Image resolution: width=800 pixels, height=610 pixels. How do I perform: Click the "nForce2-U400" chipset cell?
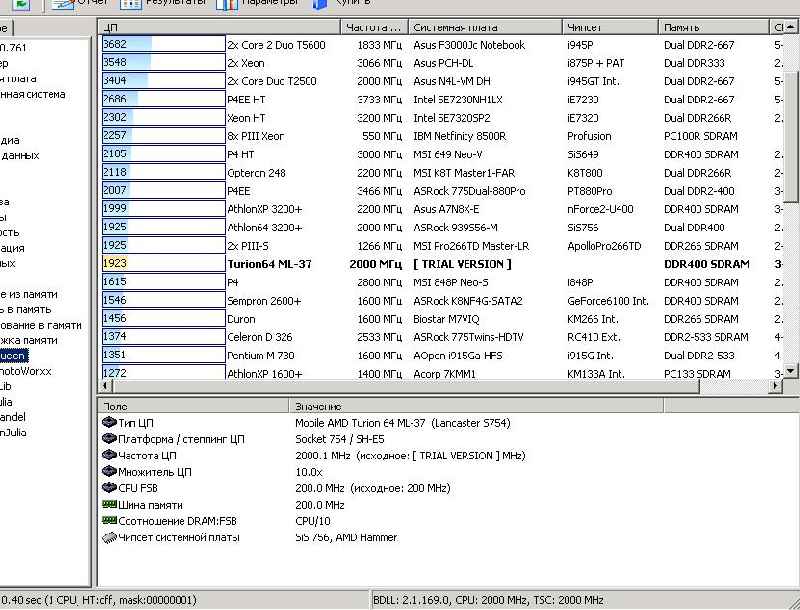tap(600, 209)
